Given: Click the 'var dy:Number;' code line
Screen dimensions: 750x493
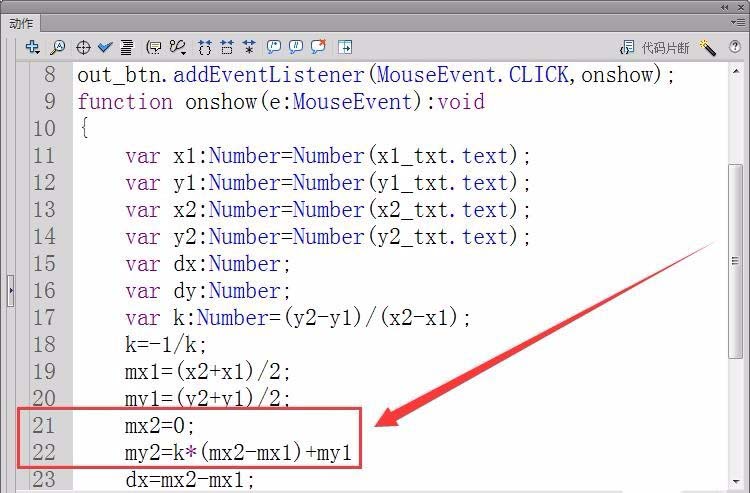Looking at the screenshot, I should 208,291.
